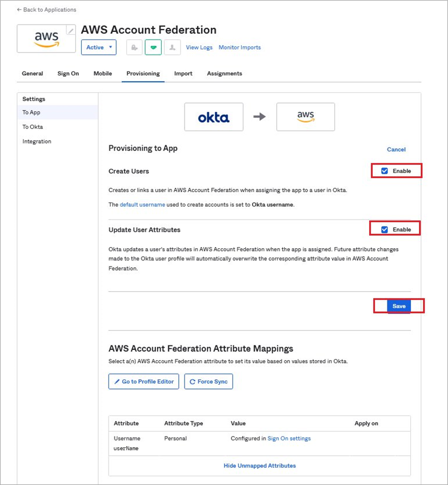Click the Value column header
The height and width of the screenshot is (485, 448).
[x=238, y=423]
